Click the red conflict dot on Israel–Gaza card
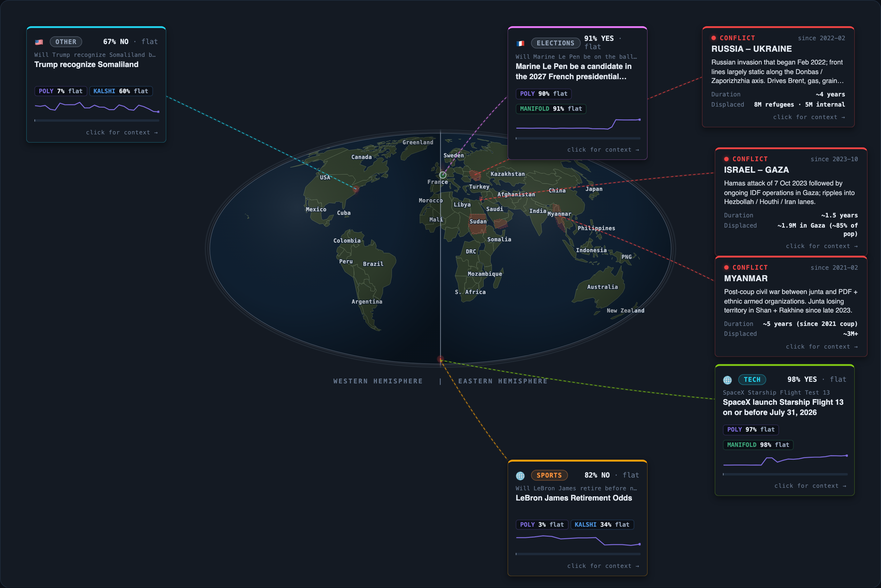The height and width of the screenshot is (588, 881). point(726,159)
